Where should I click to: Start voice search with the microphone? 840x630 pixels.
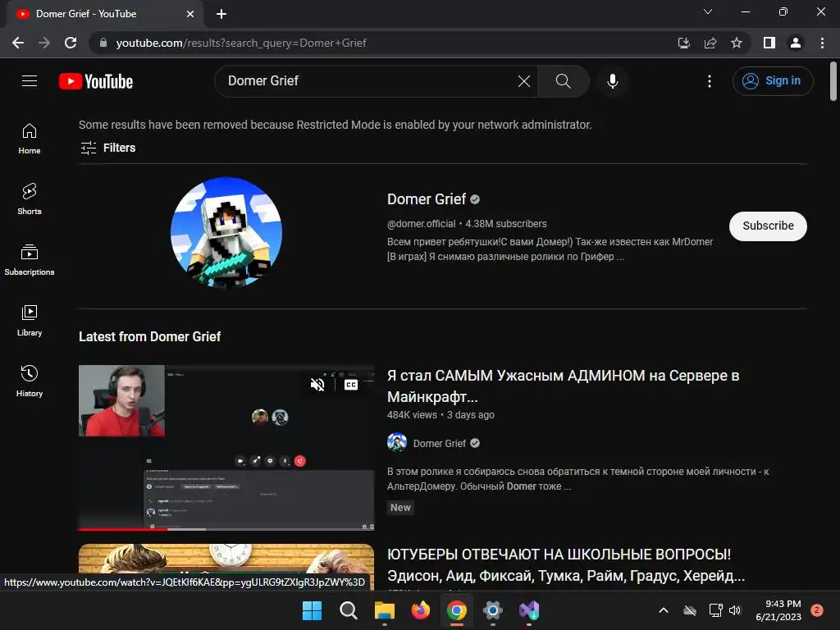(612, 81)
